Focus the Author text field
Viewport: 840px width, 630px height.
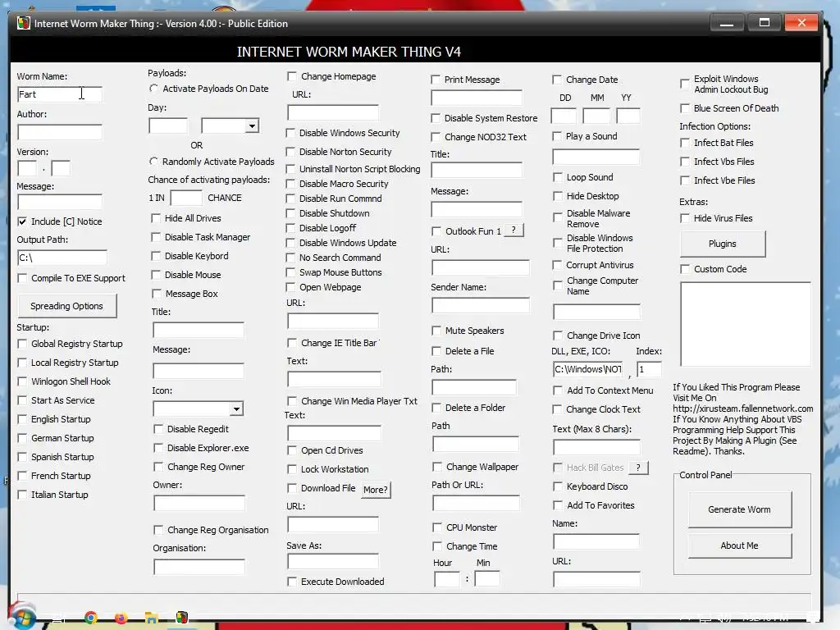click(x=59, y=132)
